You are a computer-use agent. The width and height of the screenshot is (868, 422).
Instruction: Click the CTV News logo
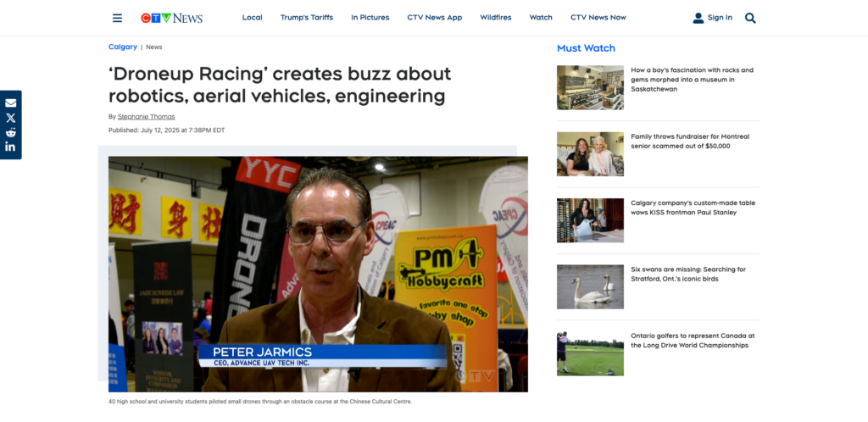(x=171, y=18)
